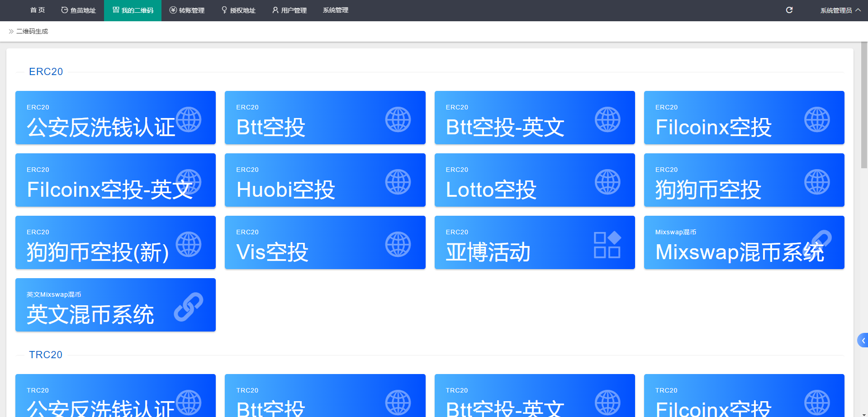Click the QR grid icon on 亚博活动 card
Screen dimensions: 868x417
608,244
